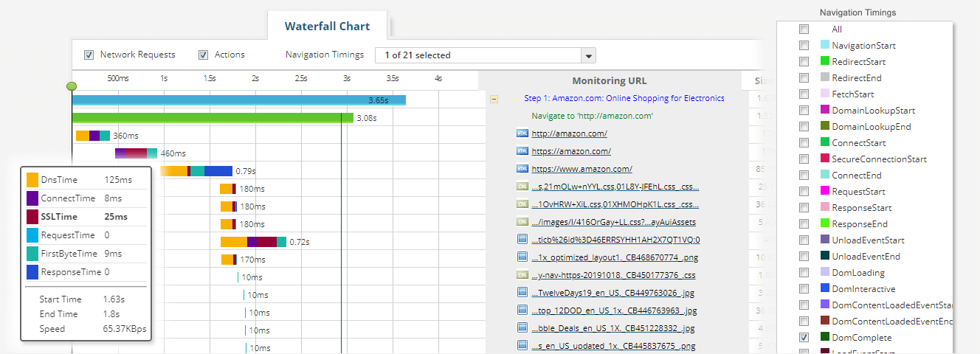Open the y-nav-https-20191018 css link
Screen dimensions: 980x354
point(613,275)
